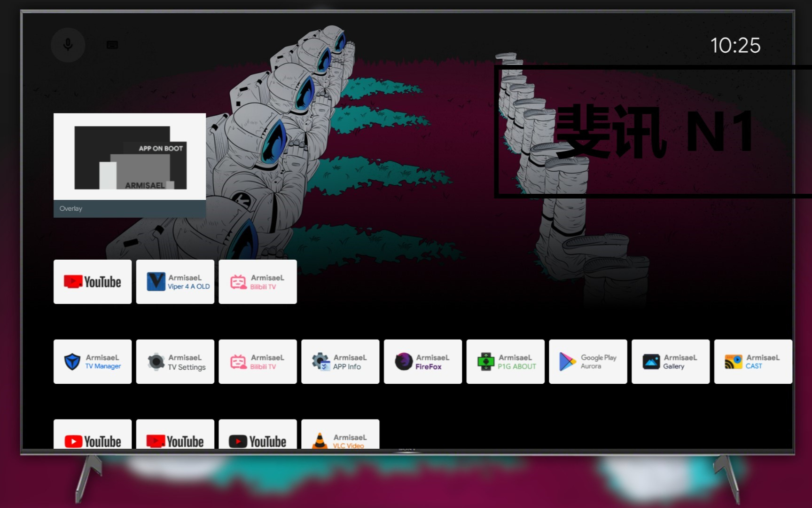Launch Armisael CAST app
The width and height of the screenshot is (812, 508).
[x=753, y=362]
